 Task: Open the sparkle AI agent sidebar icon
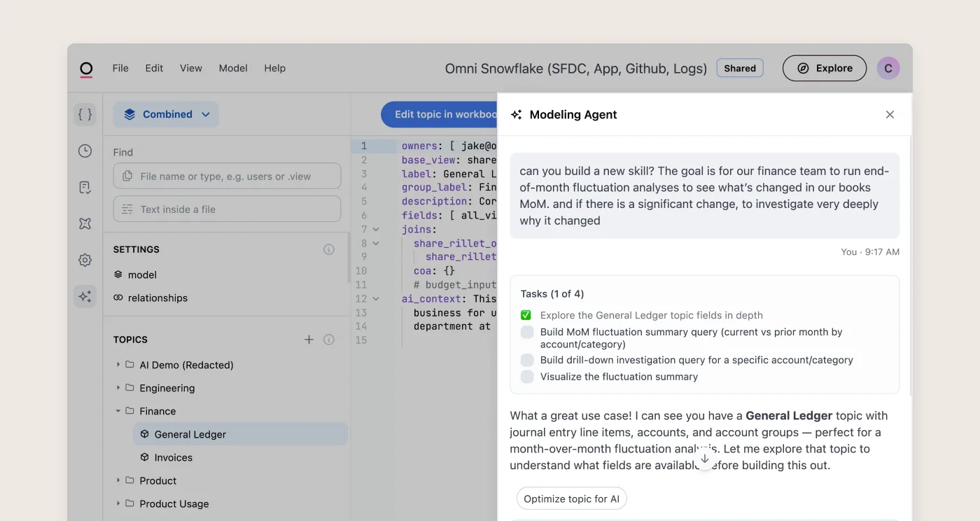[85, 296]
